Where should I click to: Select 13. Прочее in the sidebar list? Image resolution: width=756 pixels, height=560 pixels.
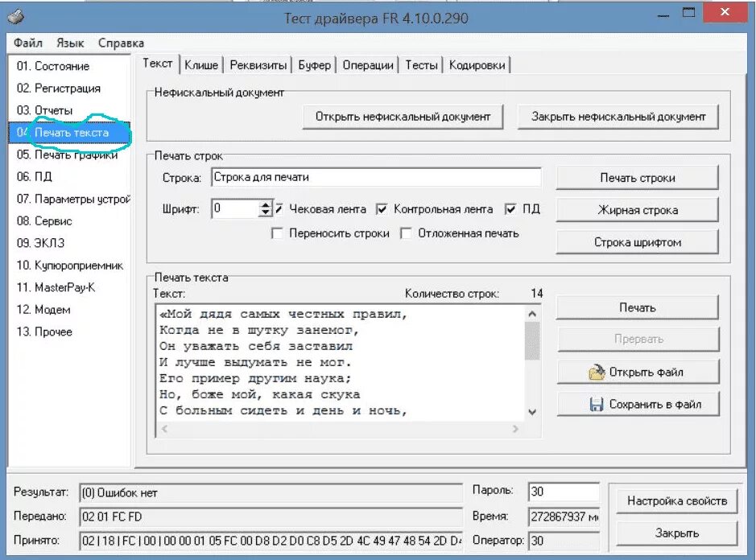coord(69,331)
